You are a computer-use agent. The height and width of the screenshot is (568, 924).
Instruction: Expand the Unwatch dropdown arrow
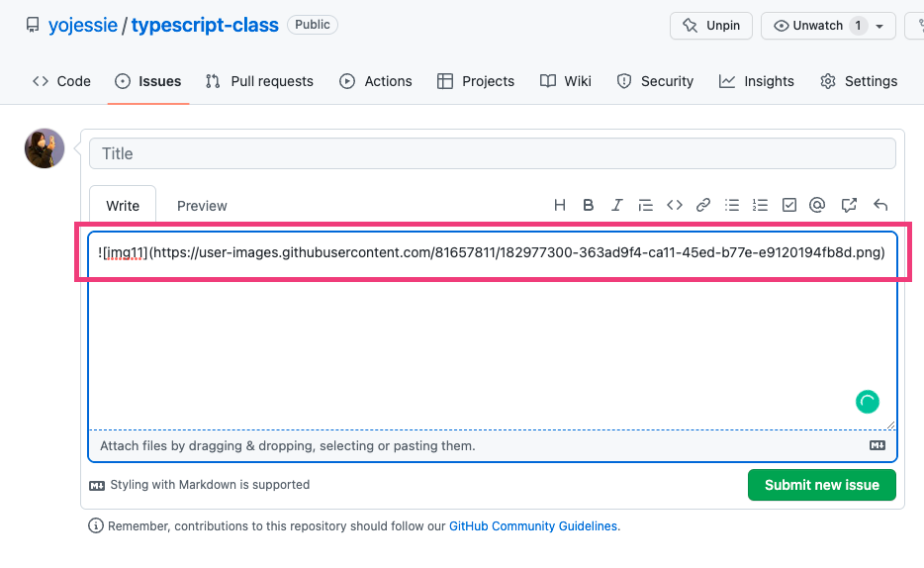click(x=879, y=27)
